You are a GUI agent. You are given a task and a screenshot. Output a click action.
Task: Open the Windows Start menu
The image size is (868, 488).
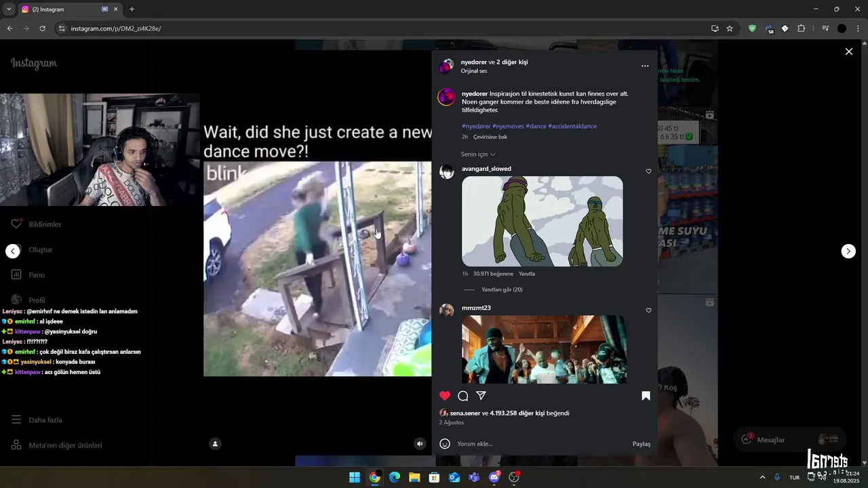[x=355, y=478]
